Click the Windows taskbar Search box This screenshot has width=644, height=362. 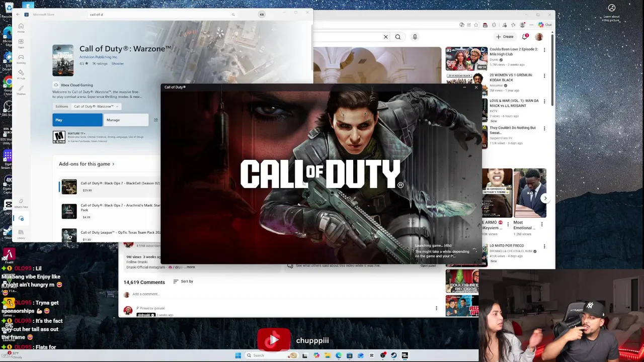click(272, 355)
